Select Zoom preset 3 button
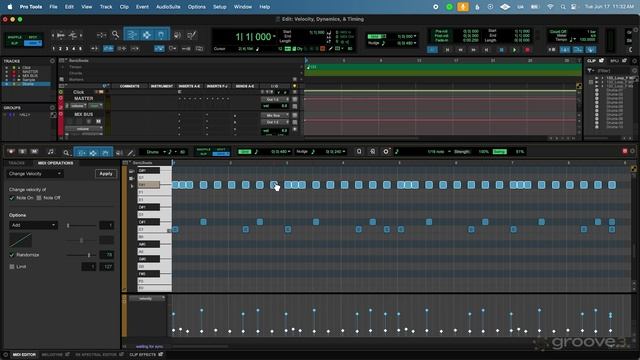640x360 pixels. tap(67, 49)
